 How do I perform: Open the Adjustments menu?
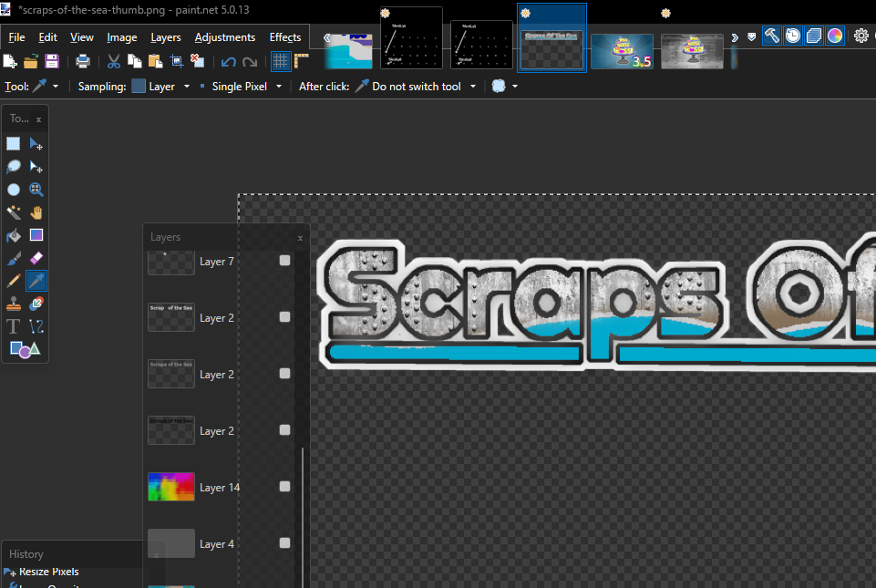(x=224, y=37)
